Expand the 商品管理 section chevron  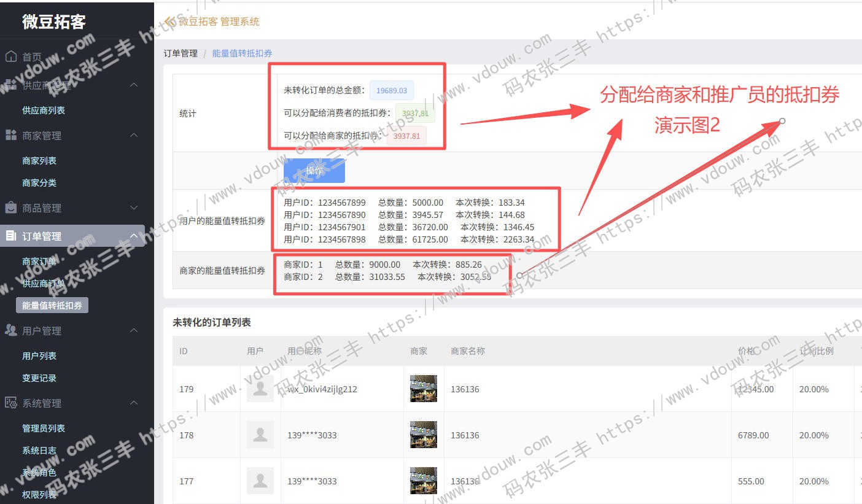point(134,208)
